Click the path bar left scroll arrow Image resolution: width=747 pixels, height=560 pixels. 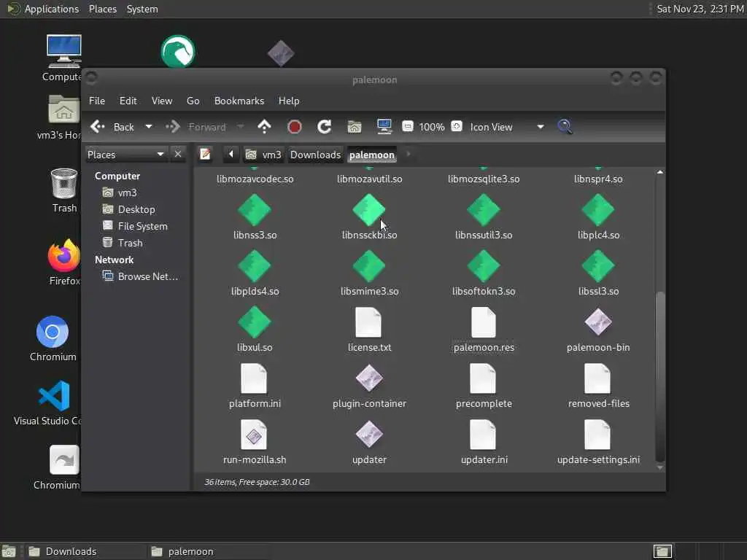click(231, 155)
